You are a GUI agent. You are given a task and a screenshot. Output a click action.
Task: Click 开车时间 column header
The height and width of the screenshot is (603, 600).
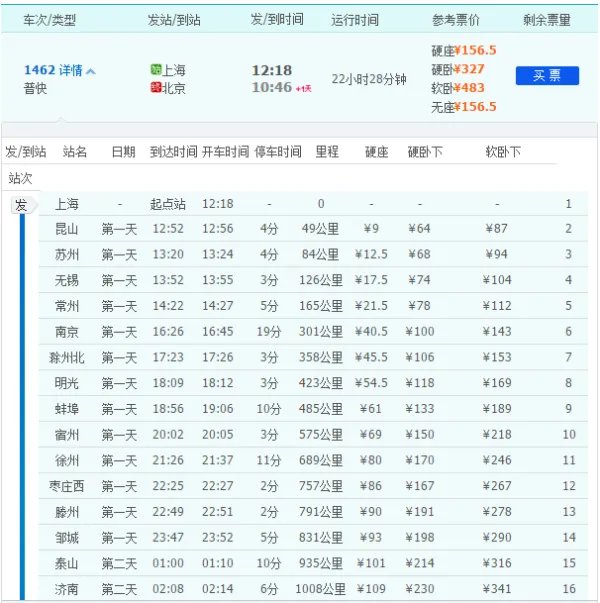(x=225, y=152)
